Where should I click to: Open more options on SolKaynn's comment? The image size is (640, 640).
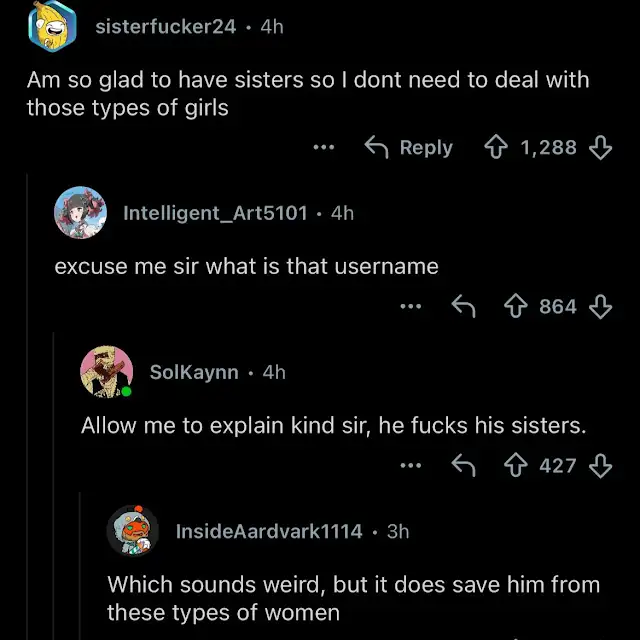[x=410, y=465]
